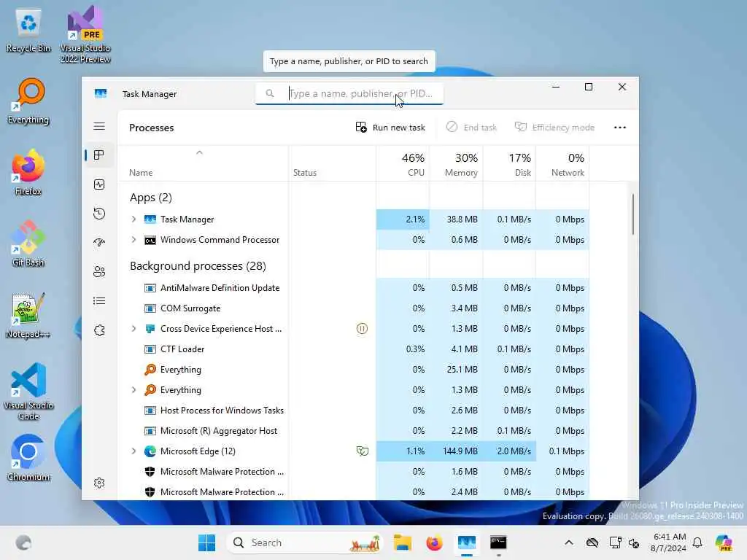This screenshot has height=560, width=747.
Task: Click the Background processes (28) group header
Action: coord(198,265)
